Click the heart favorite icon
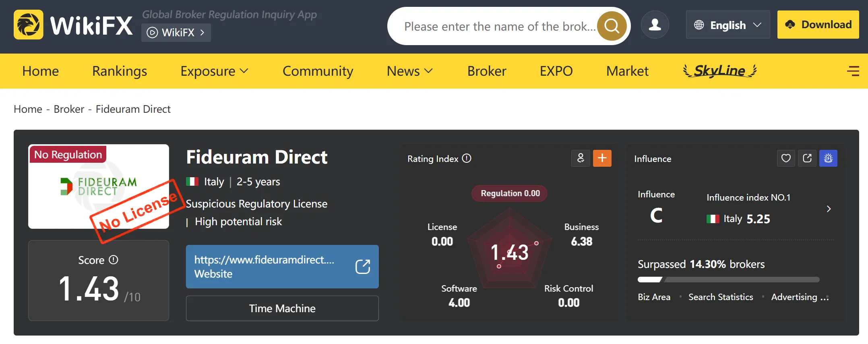This screenshot has width=868, height=344. (x=786, y=158)
